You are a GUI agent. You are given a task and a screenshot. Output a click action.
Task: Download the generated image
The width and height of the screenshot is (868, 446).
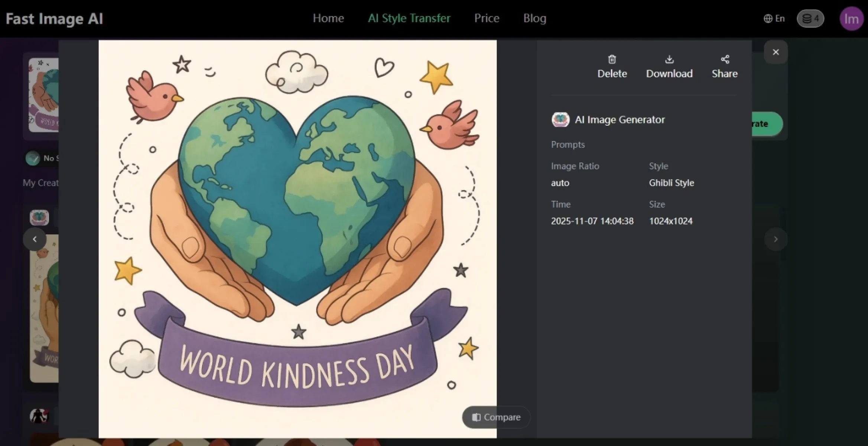(669, 67)
